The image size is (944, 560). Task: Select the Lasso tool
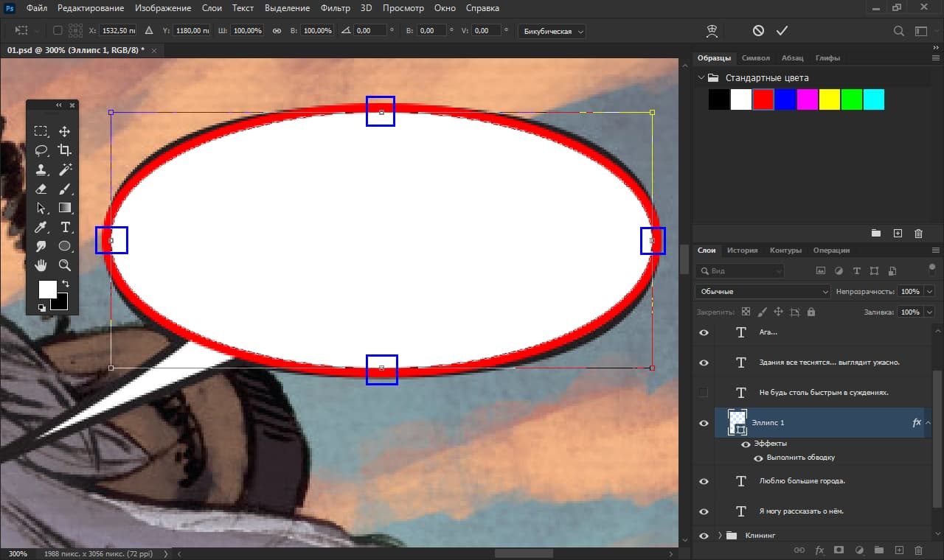pyautogui.click(x=41, y=150)
